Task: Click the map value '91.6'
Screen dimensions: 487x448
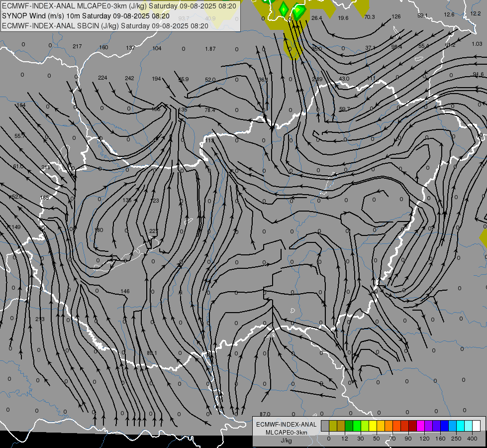Action: tap(479, 74)
